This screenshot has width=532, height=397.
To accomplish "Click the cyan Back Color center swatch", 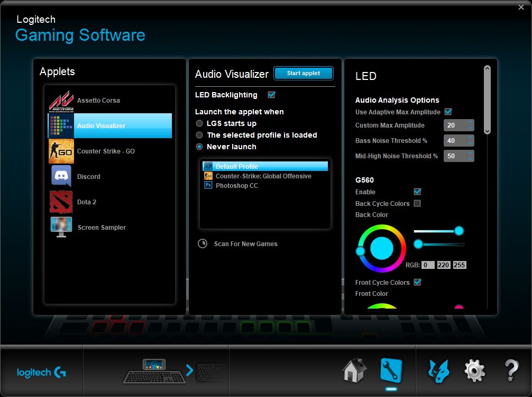I will click(x=382, y=248).
